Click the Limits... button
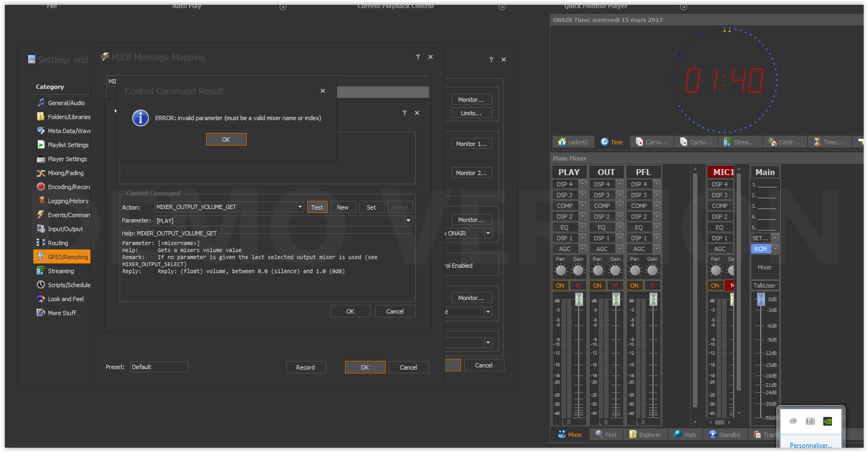This screenshot has height=452, width=868. 471,113
